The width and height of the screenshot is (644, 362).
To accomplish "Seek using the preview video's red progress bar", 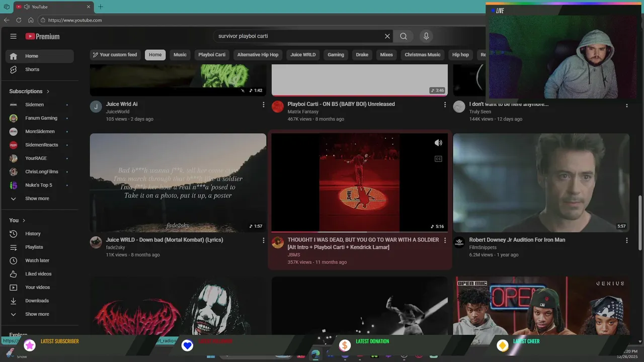I will click(x=360, y=232).
